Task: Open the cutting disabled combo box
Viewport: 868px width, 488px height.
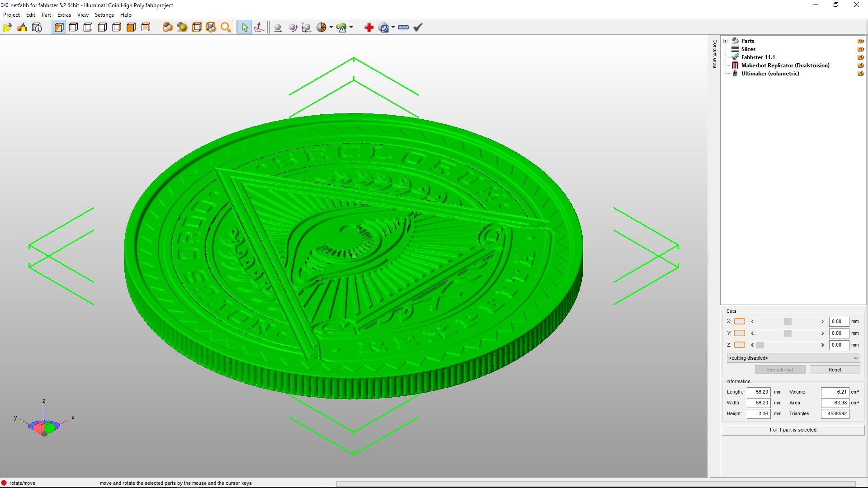Action: 793,358
